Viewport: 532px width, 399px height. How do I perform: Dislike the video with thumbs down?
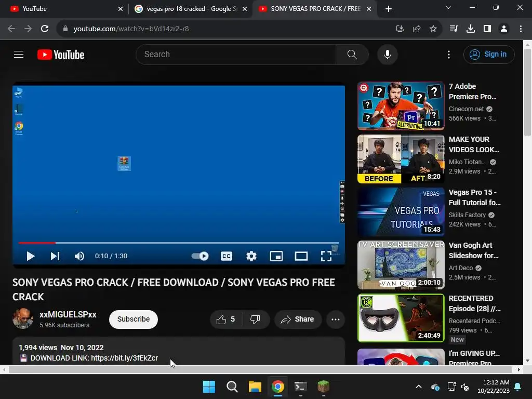[256, 320]
